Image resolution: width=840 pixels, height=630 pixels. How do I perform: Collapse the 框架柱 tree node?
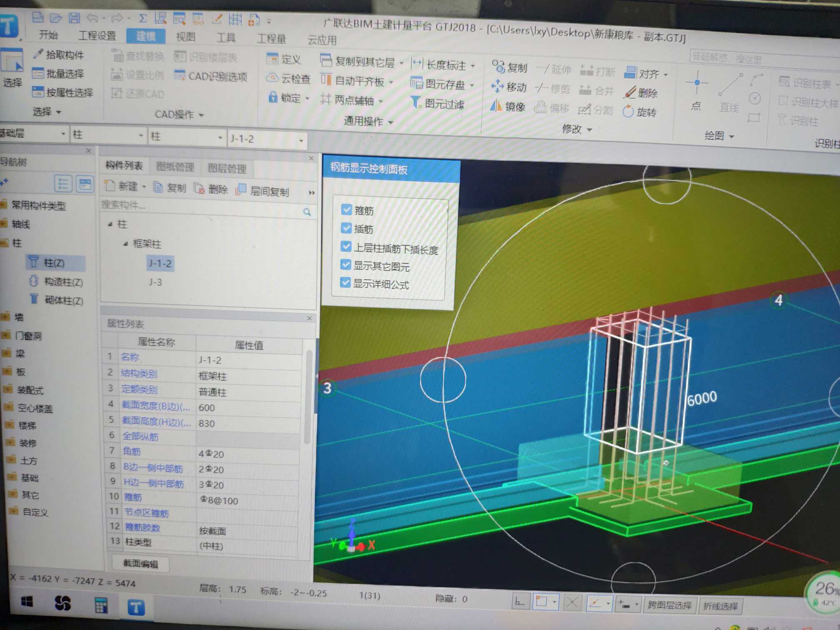pos(126,244)
